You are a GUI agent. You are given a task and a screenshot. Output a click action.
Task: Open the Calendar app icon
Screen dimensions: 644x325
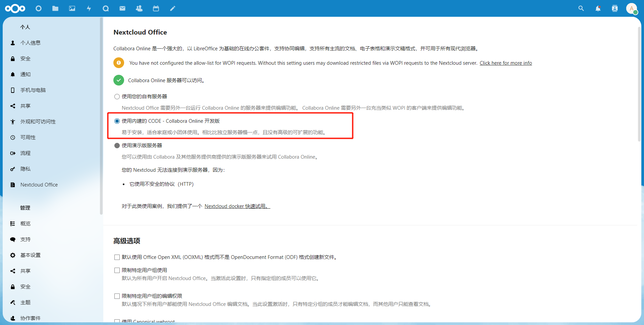pyautogui.click(x=156, y=8)
